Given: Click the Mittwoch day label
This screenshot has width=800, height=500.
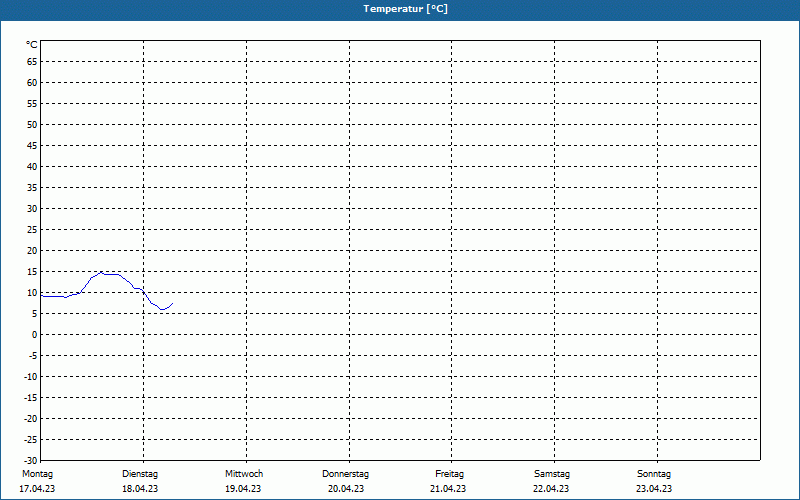Looking at the screenshot, I should pyautogui.click(x=244, y=474).
